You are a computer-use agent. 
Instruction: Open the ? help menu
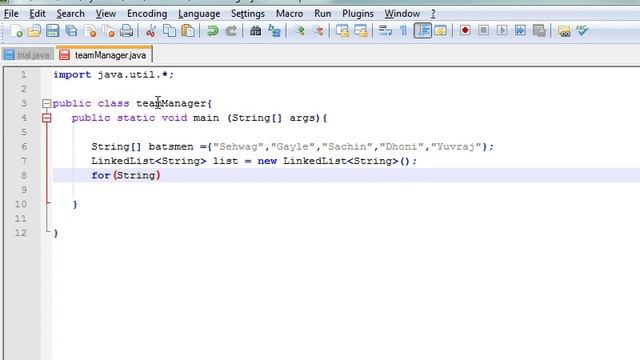(433, 14)
